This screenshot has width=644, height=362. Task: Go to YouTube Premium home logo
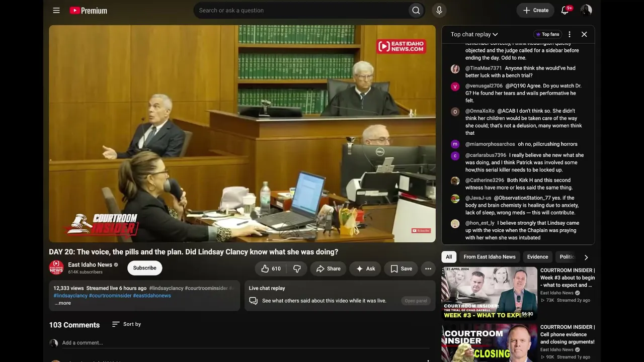pyautogui.click(x=88, y=11)
